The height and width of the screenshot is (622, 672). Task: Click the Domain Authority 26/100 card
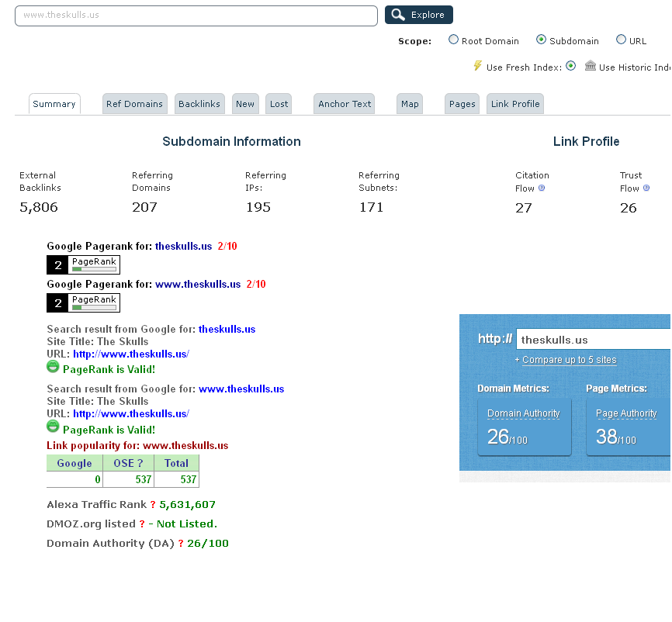[525, 427]
